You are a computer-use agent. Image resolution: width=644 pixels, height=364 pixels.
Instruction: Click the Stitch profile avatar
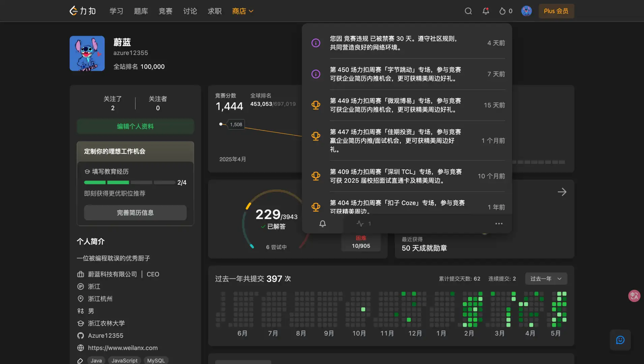(x=87, y=53)
